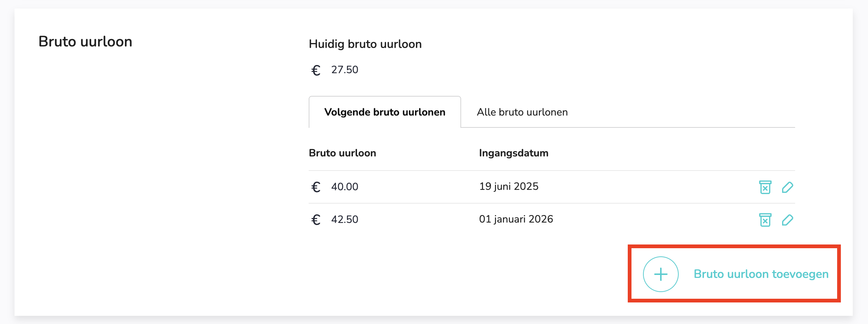Click the euro symbol beside 42.50
868x324 pixels.
[x=316, y=219]
